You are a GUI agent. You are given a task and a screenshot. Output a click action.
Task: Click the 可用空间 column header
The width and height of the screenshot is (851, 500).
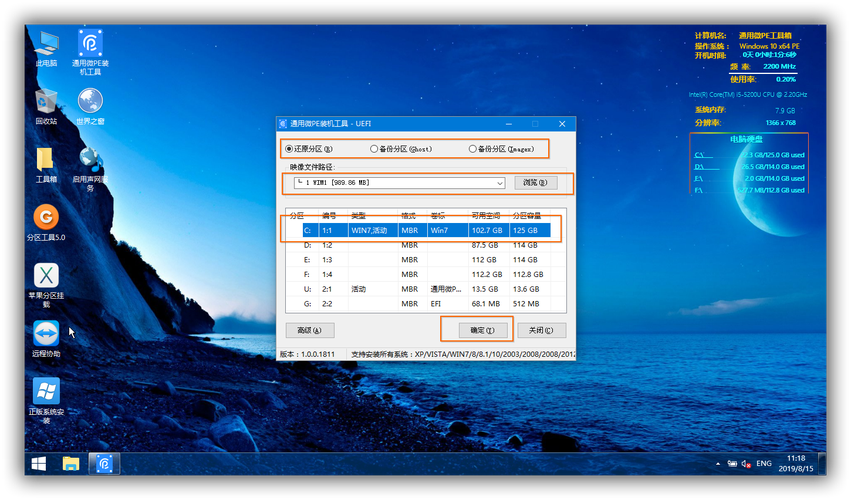[486, 216]
